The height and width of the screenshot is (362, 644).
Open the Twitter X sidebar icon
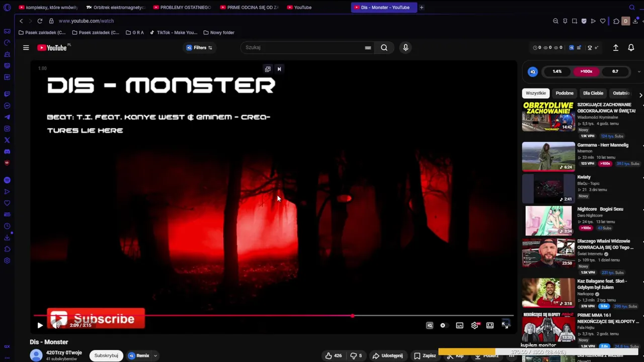7,140
